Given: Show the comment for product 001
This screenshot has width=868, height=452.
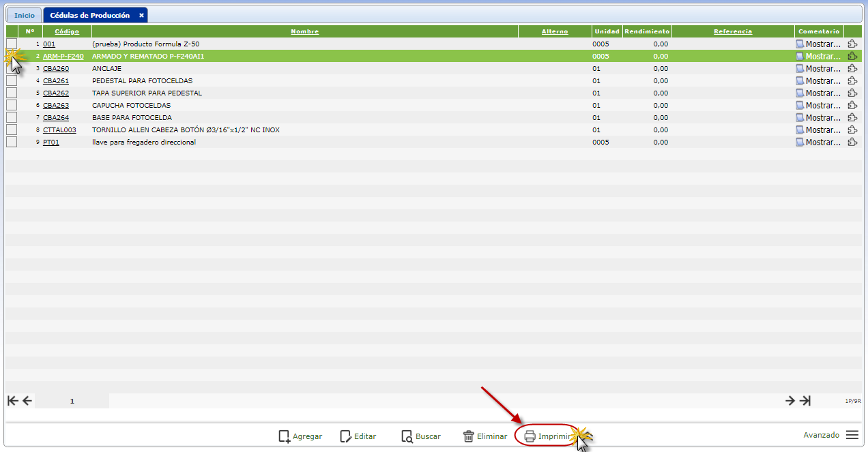Looking at the screenshot, I should coord(819,44).
